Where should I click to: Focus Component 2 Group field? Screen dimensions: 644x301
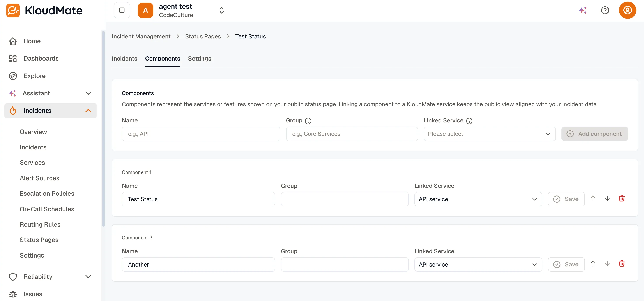(x=345, y=264)
